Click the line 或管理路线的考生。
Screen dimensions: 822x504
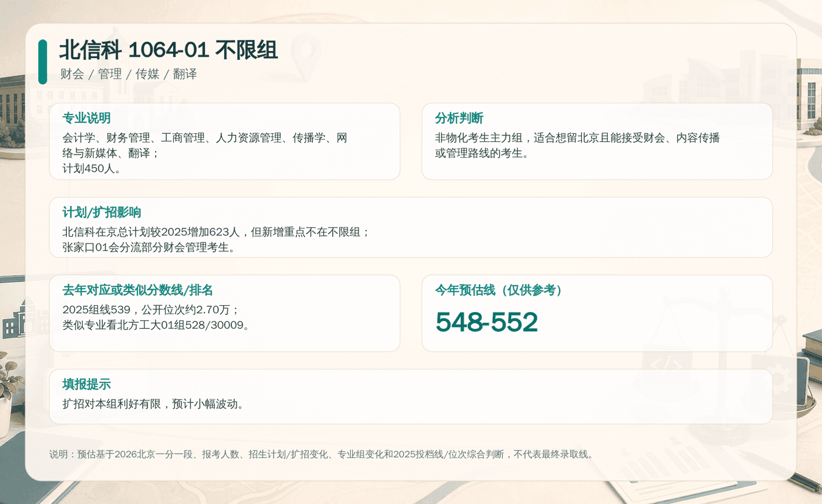pyautogui.click(x=481, y=154)
